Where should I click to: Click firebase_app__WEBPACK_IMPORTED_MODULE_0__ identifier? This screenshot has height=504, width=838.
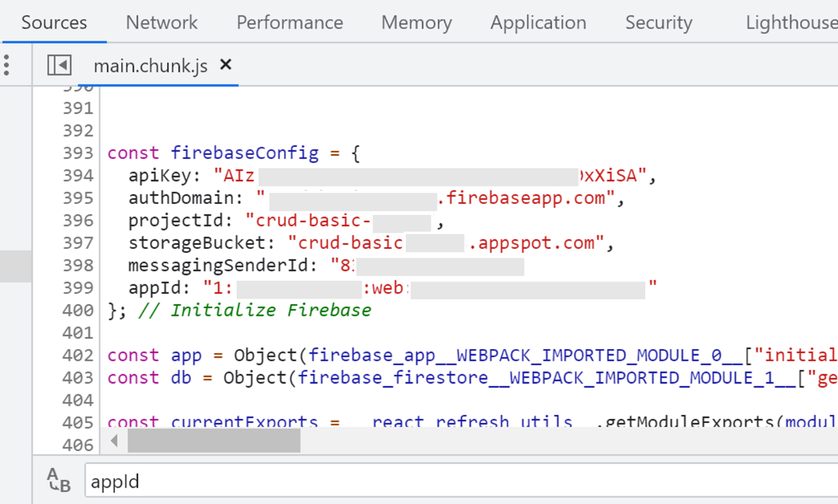click(x=526, y=356)
